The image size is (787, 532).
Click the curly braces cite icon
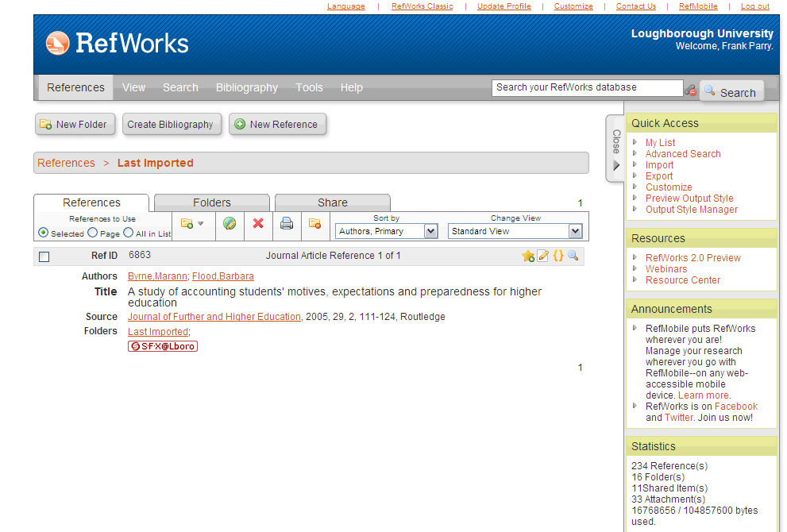pyautogui.click(x=558, y=256)
